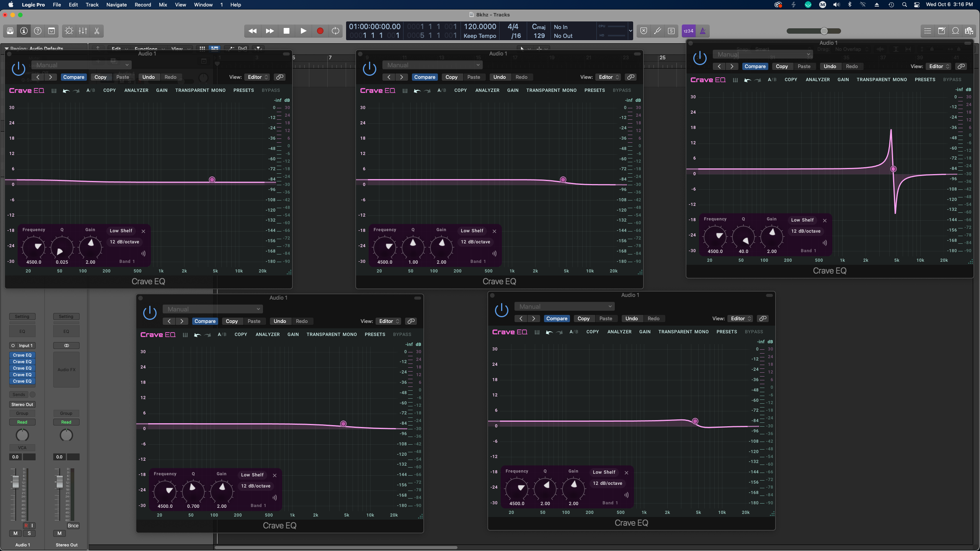Go to the next preset in the Q 2.00 plugin window
The height and width of the screenshot is (551, 980).
533,318
